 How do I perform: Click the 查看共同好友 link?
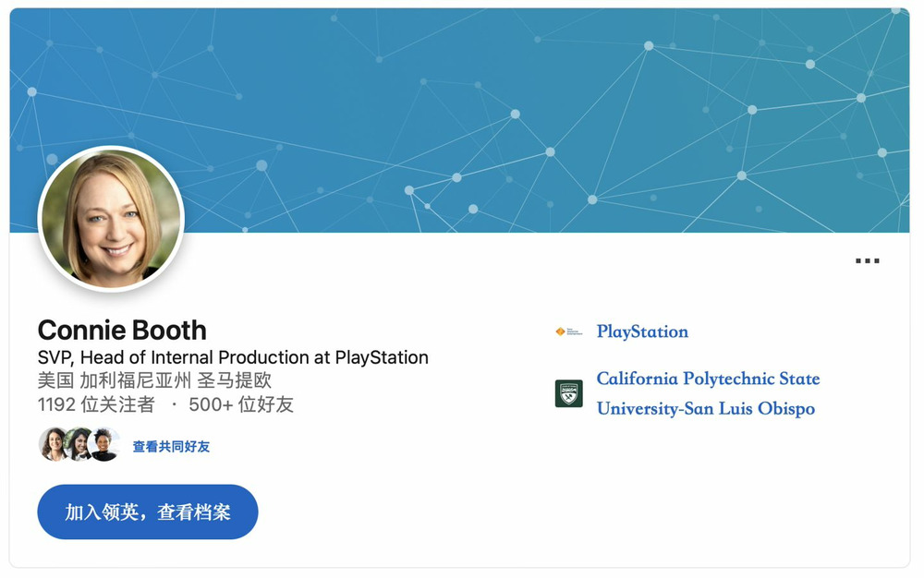pos(171,447)
